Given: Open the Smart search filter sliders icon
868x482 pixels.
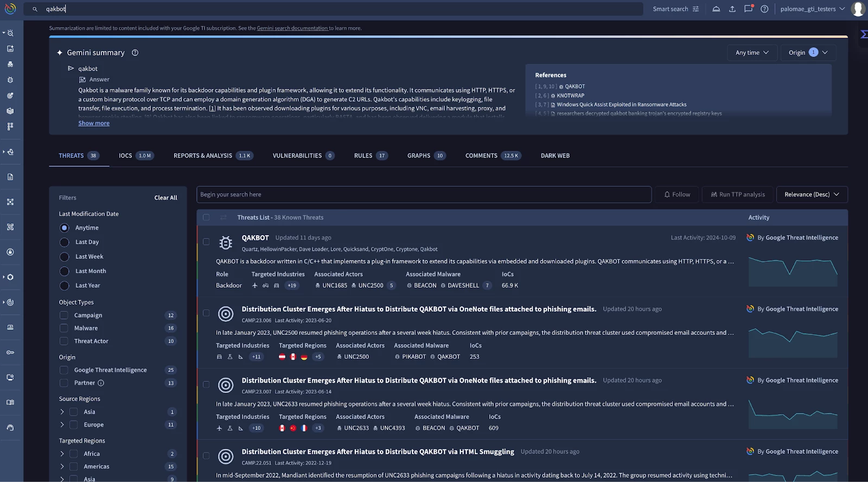Looking at the screenshot, I should click(x=695, y=9).
